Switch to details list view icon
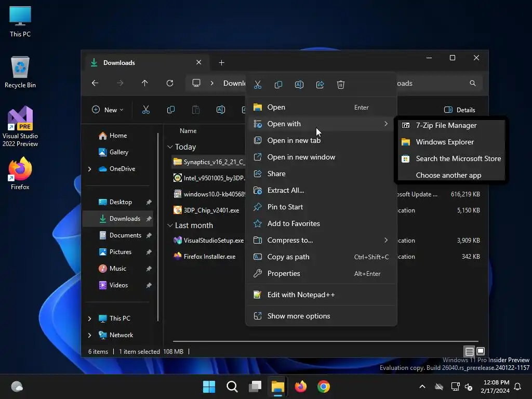 coord(469,351)
